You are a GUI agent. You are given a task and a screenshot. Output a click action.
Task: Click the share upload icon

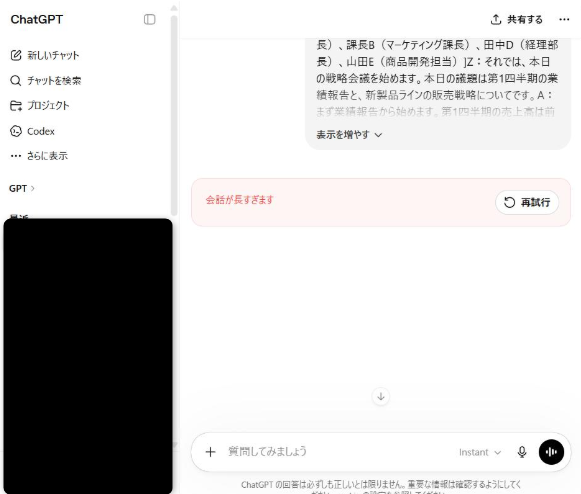click(495, 20)
